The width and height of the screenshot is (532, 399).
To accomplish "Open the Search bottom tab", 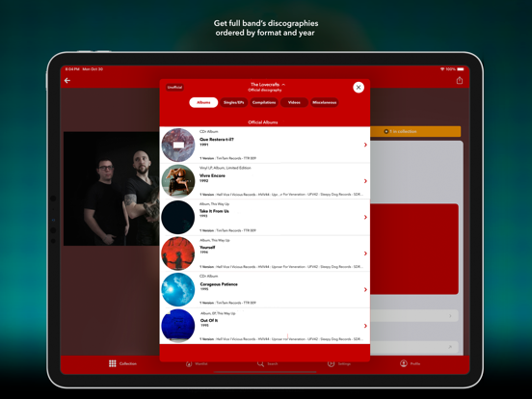I will point(267,363).
